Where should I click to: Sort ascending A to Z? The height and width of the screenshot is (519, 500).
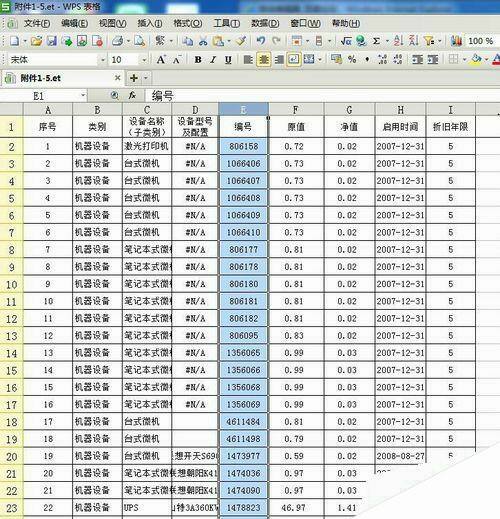point(398,41)
